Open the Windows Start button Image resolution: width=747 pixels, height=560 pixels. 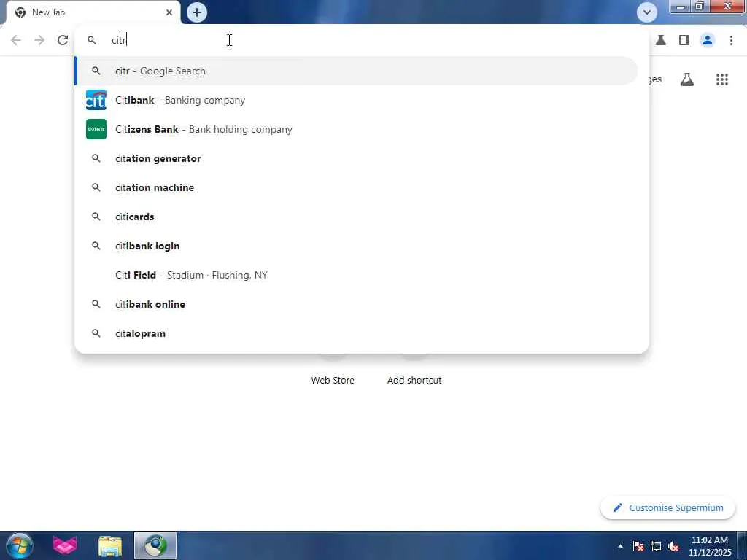(19, 545)
